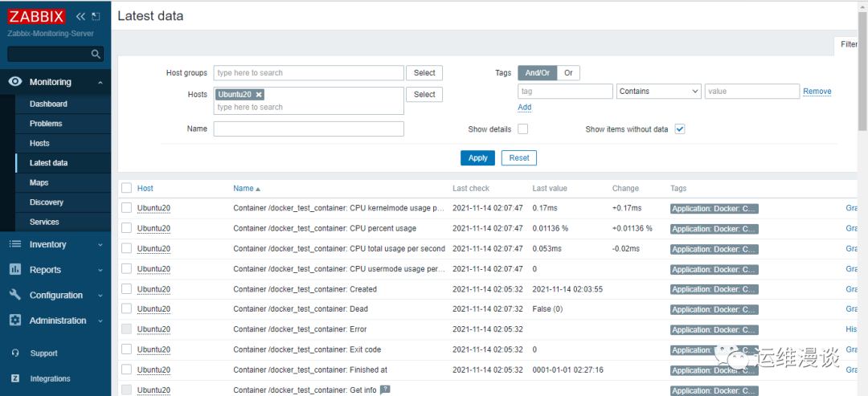This screenshot has height=396, width=868.
Task: Tick checkbox for CPU percent usage row
Action: coord(127,228)
